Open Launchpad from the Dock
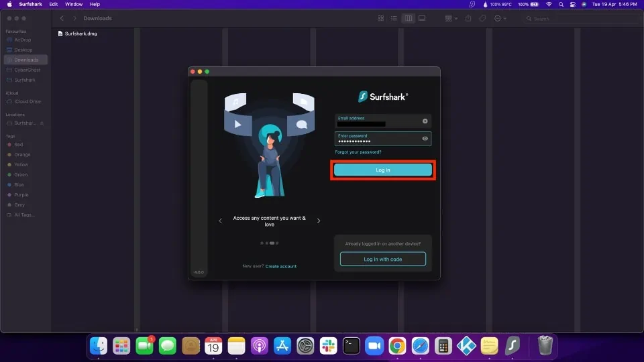This screenshot has height=362, width=644. click(121, 346)
